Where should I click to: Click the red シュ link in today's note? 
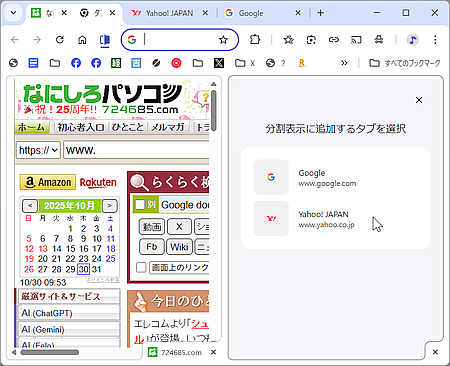click(200, 324)
